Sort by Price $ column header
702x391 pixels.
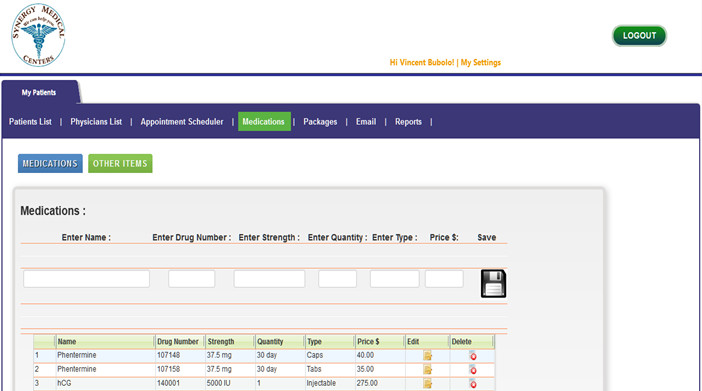pyautogui.click(x=380, y=342)
